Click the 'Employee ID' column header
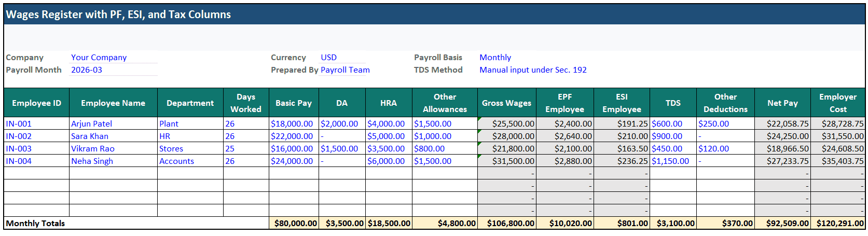The image size is (868, 236). [x=36, y=103]
